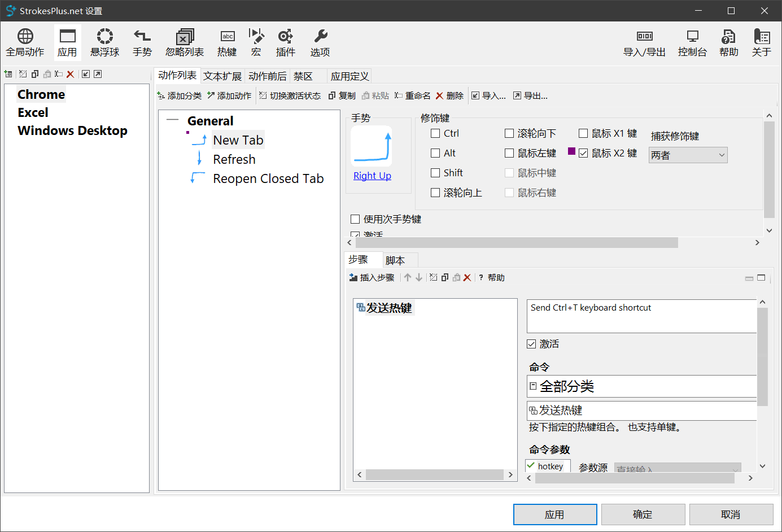The width and height of the screenshot is (782, 532).
Task: Click 导入... in the action toolbar
Action: click(x=488, y=95)
